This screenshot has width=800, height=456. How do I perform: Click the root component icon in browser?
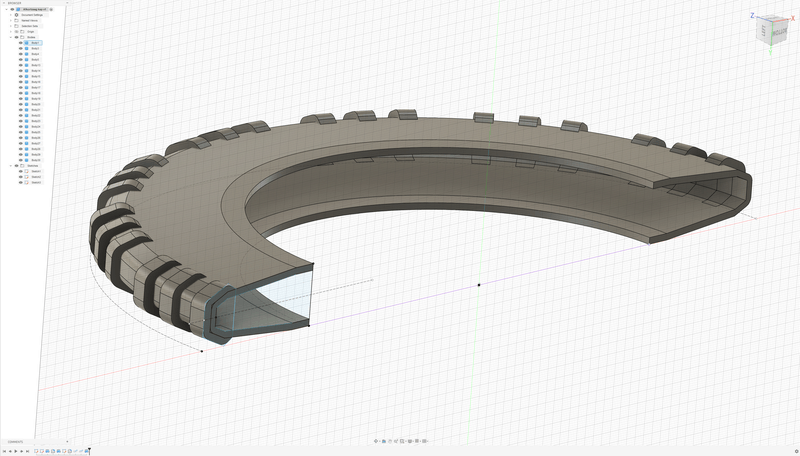pyautogui.click(x=18, y=9)
